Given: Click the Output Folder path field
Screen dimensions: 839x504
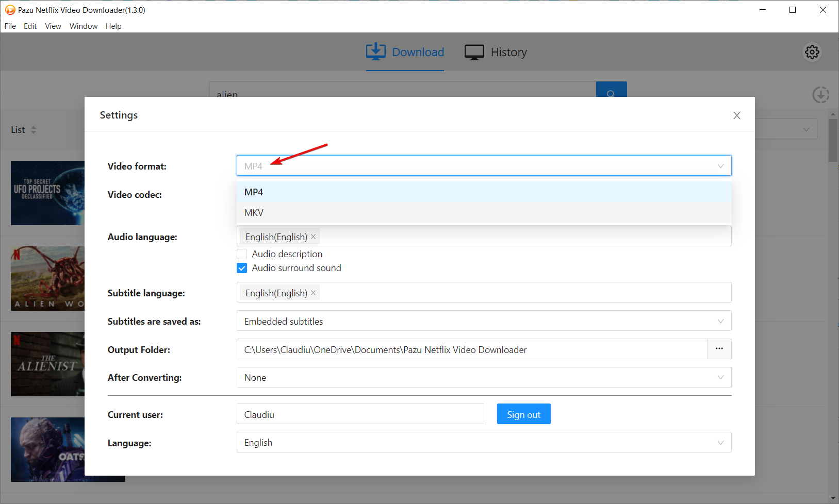Looking at the screenshot, I should [x=471, y=349].
